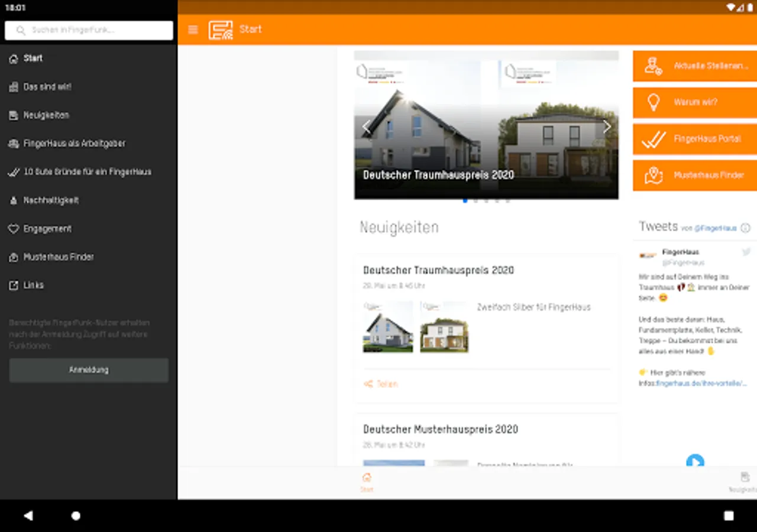
Task: Click the Engagement heart icon
Action: (14, 229)
